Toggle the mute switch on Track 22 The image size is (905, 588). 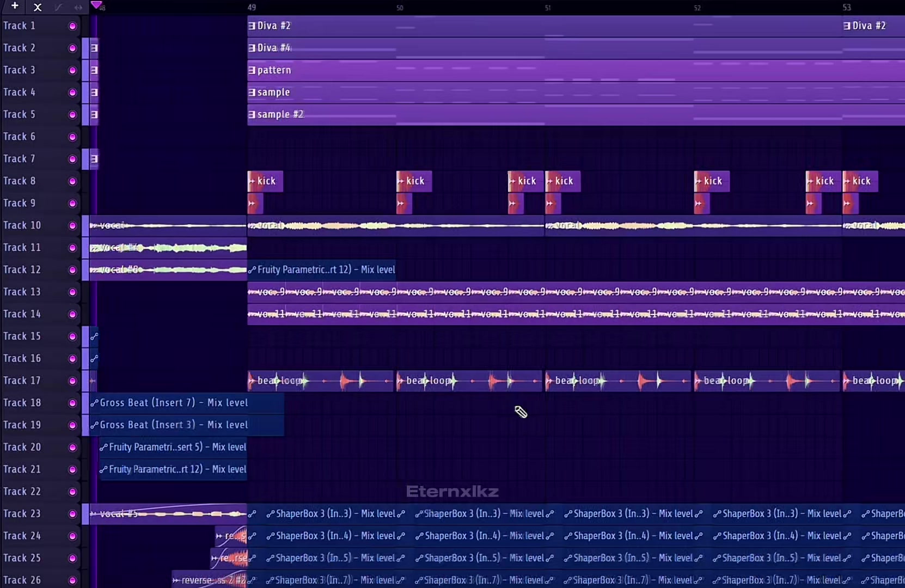coord(72,492)
